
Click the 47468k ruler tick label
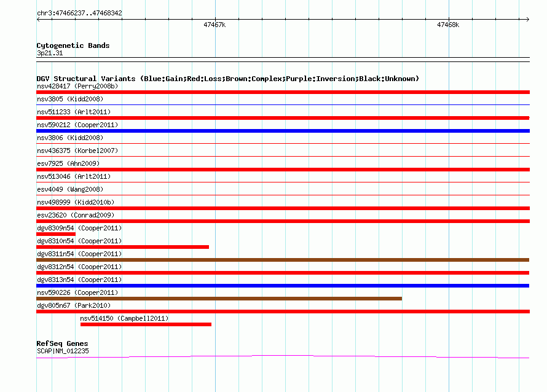click(448, 25)
